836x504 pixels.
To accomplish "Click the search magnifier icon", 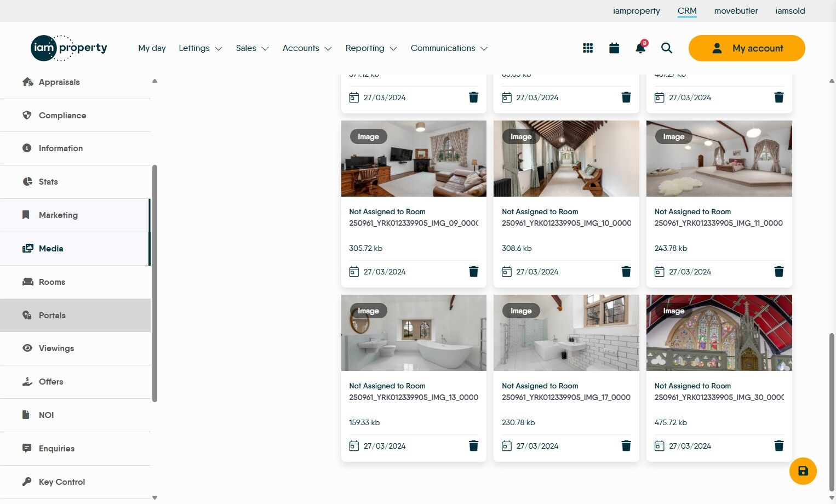I will (667, 48).
